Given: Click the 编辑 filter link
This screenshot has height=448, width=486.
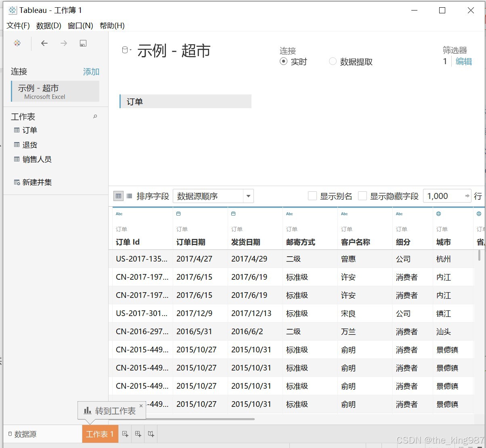Looking at the screenshot, I should tap(464, 61).
